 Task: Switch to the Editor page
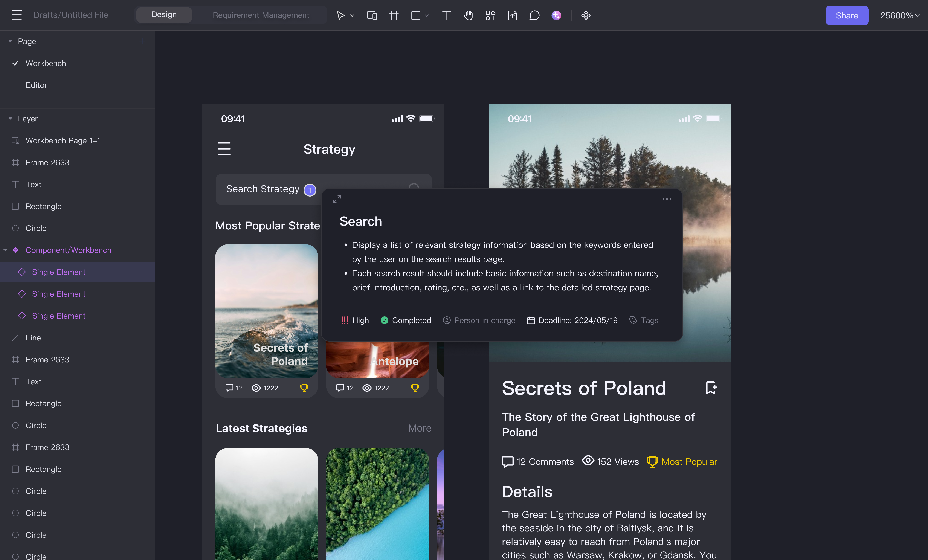click(36, 85)
